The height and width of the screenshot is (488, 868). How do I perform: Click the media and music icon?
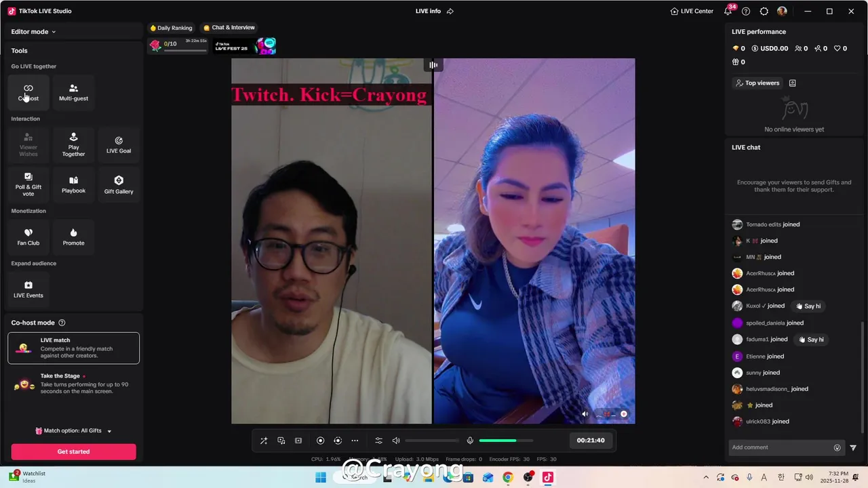coord(281,441)
